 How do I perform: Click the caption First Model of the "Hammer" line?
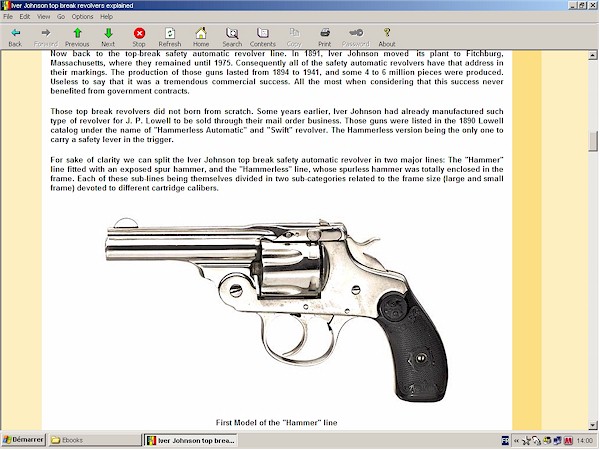(276, 422)
